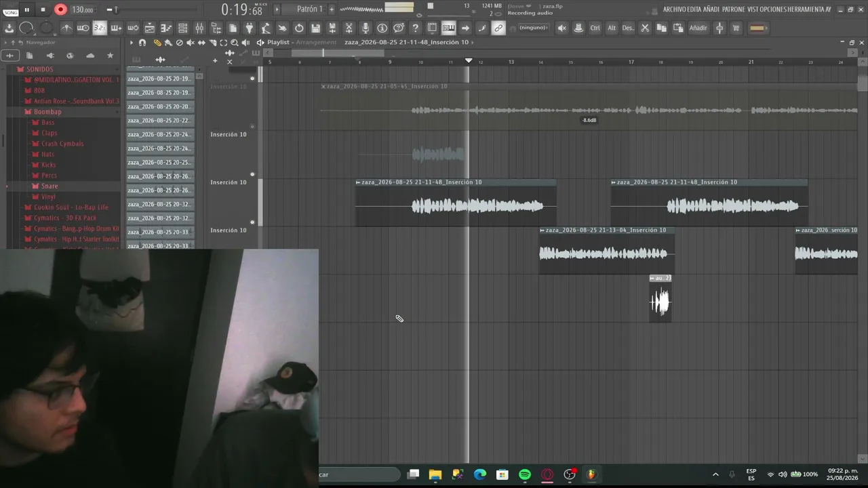Click the Des. shortcut button
868x488 pixels.
[628, 28]
